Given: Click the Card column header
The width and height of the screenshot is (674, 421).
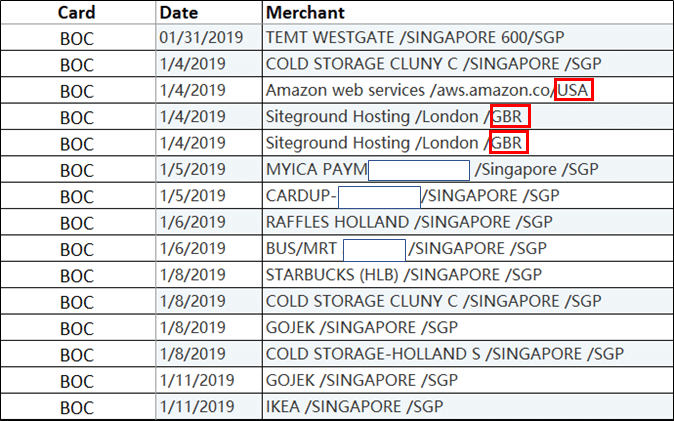Looking at the screenshot, I should click(x=77, y=13).
